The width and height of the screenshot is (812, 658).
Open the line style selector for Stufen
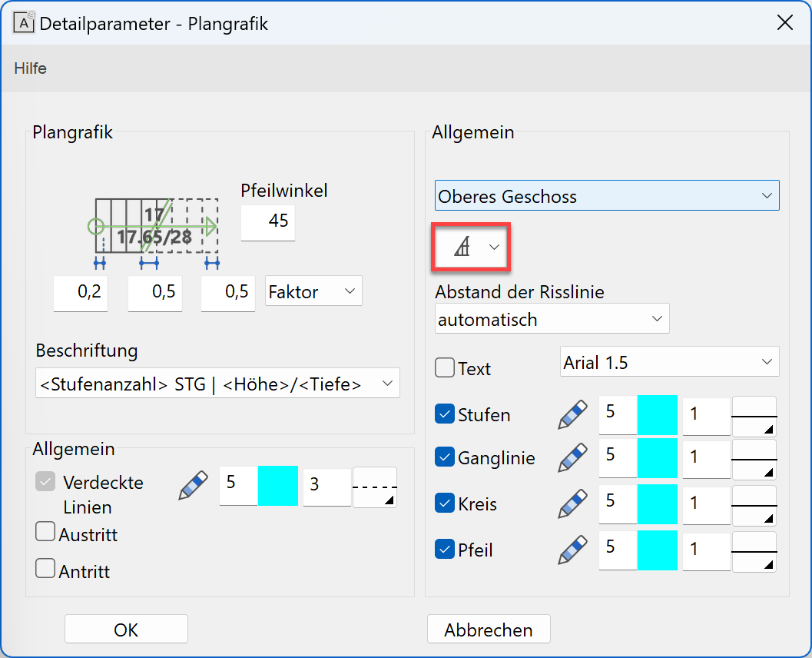(754, 414)
